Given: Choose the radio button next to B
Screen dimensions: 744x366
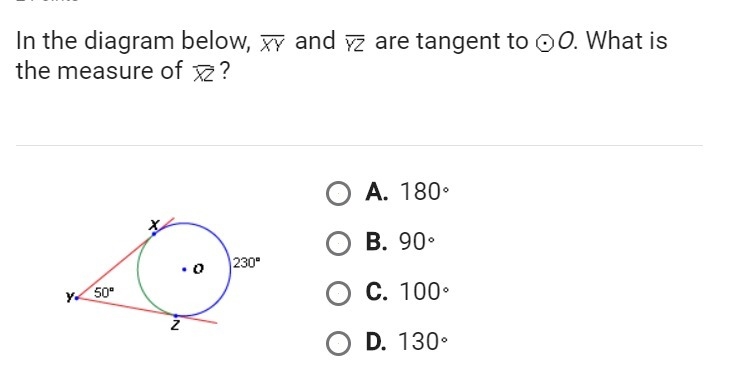Looking at the screenshot, I should (x=338, y=244).
